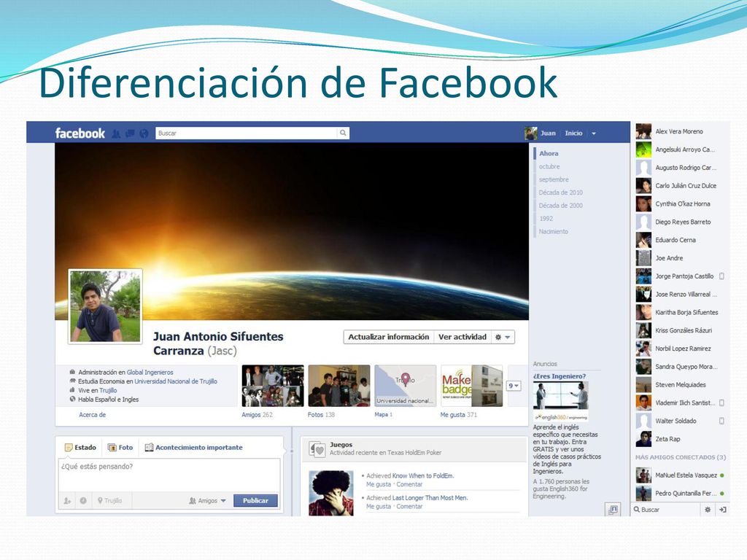747x560 pixels.
Task: Open Know When to FoldEm link
Action: click(422, 475)
